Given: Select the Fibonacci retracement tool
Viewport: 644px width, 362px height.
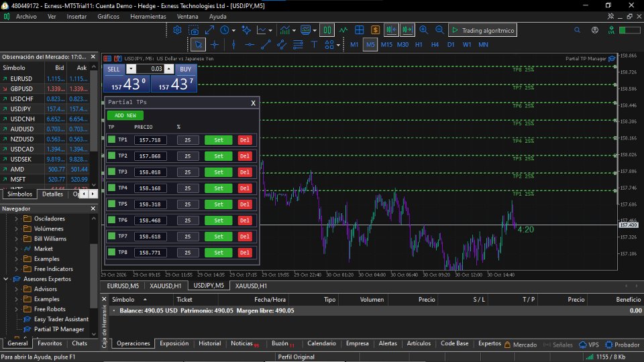Looking at the screenshot, I should [298, 44].
